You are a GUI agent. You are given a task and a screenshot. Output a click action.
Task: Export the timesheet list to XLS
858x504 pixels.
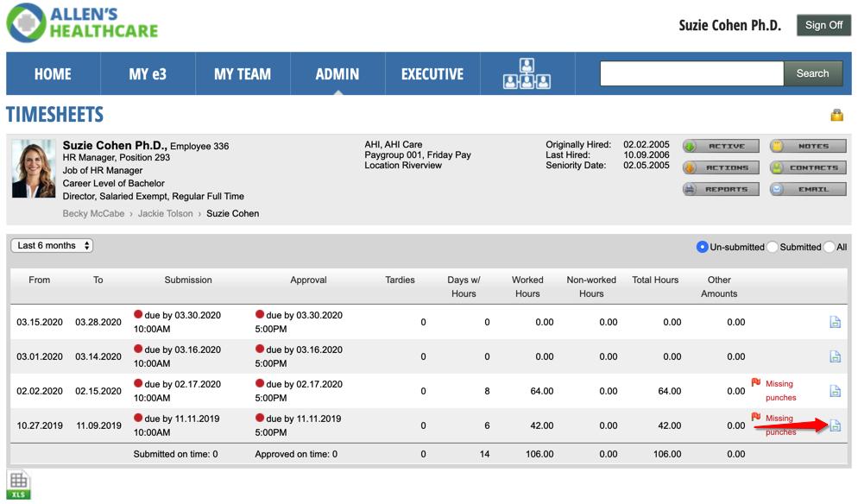point(18,483)
